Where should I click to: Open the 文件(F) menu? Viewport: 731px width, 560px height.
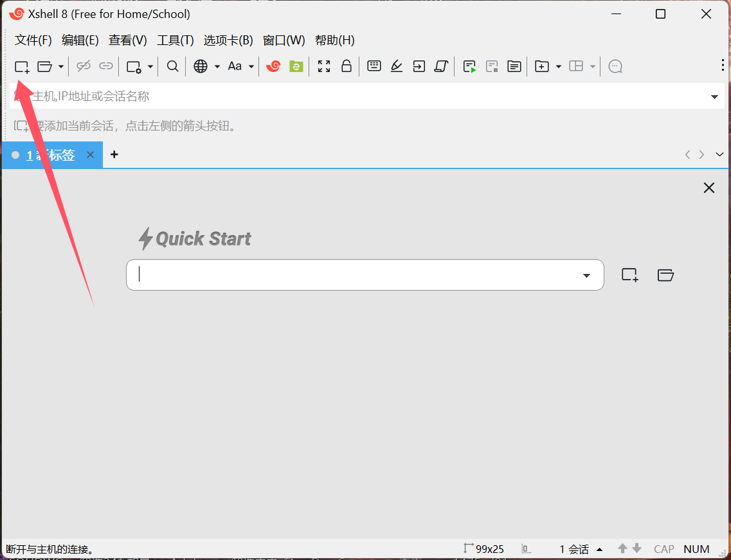[x=33, y=40]
